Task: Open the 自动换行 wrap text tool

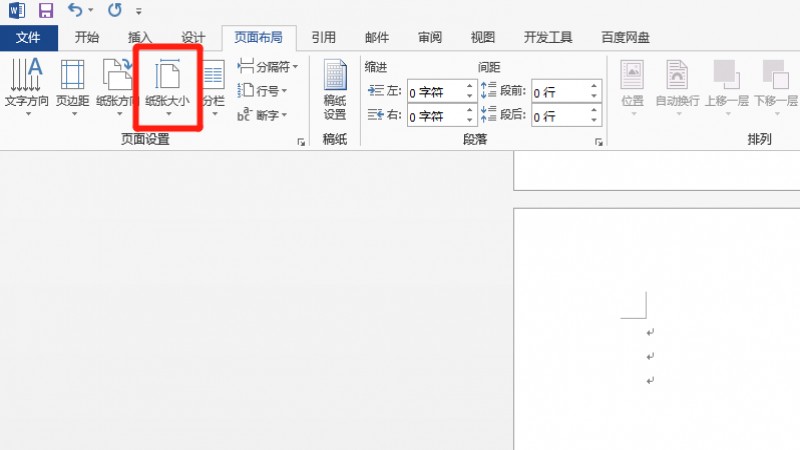Action: [677, 87]
